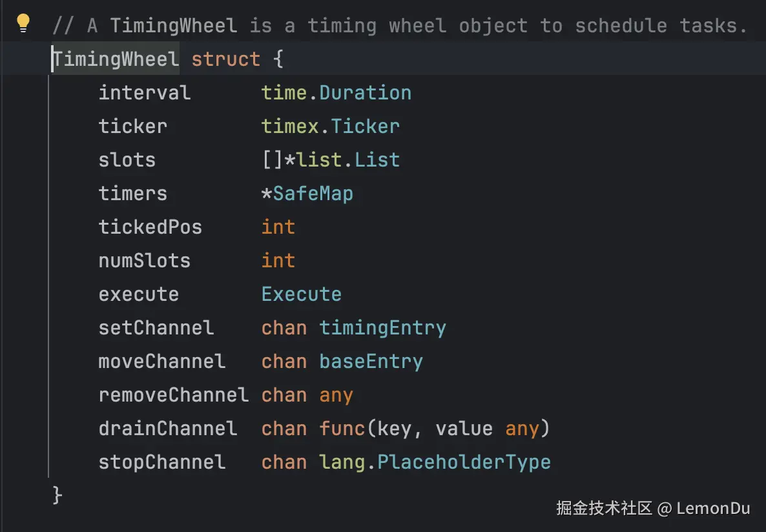Screen dimensions: 766x532
Task: Click the numSlots field name
Action: (x=144, y=261)
